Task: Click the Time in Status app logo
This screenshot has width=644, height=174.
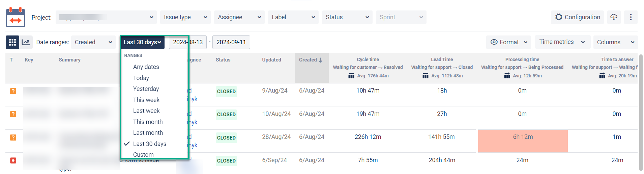Action: [16, 17]
